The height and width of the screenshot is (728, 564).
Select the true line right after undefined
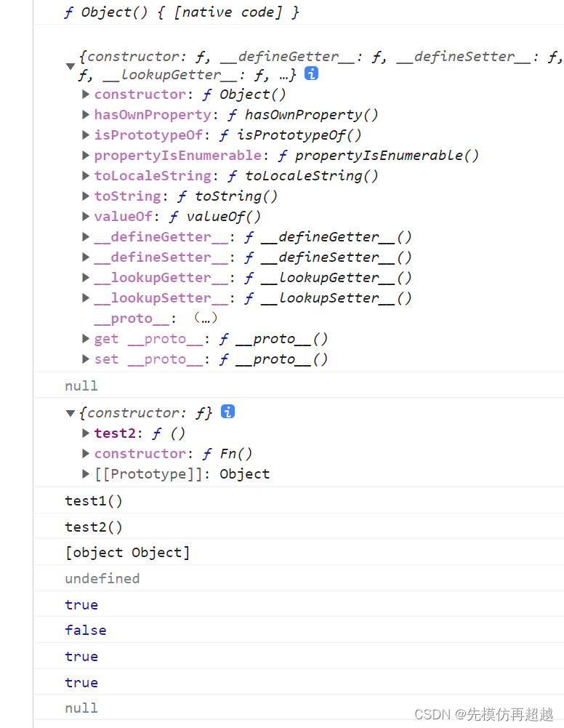click(81, 604)
